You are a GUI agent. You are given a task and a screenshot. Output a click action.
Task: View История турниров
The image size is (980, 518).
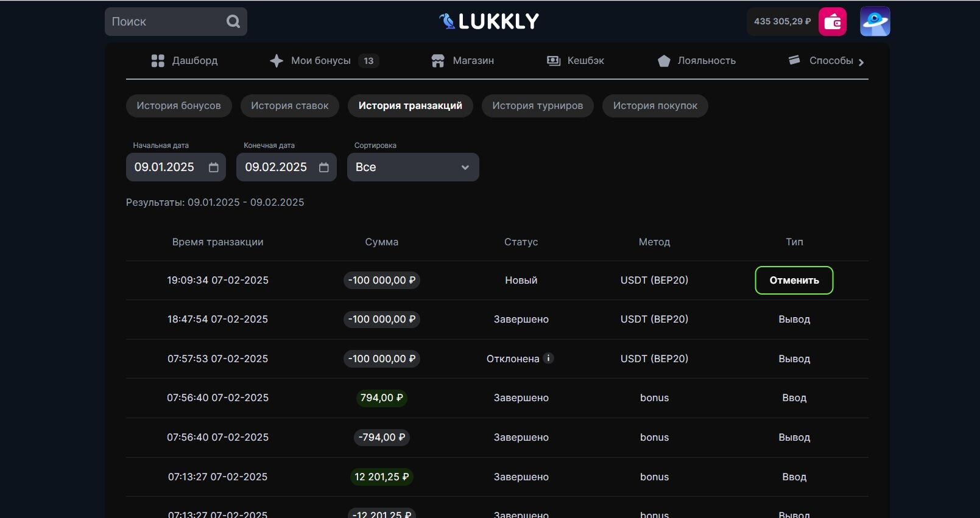[x=537, y=106]
